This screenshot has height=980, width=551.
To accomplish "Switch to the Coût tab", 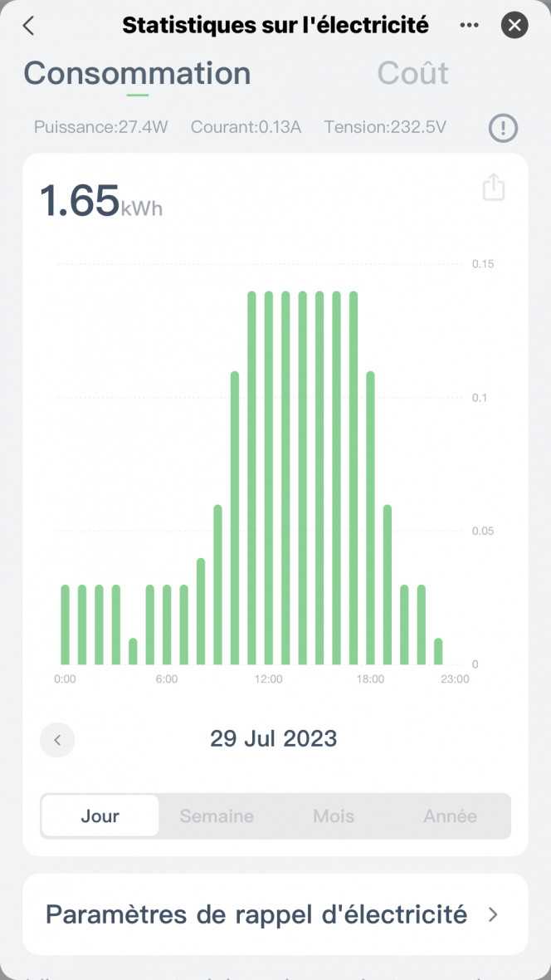I will click(x=413, y=73).
